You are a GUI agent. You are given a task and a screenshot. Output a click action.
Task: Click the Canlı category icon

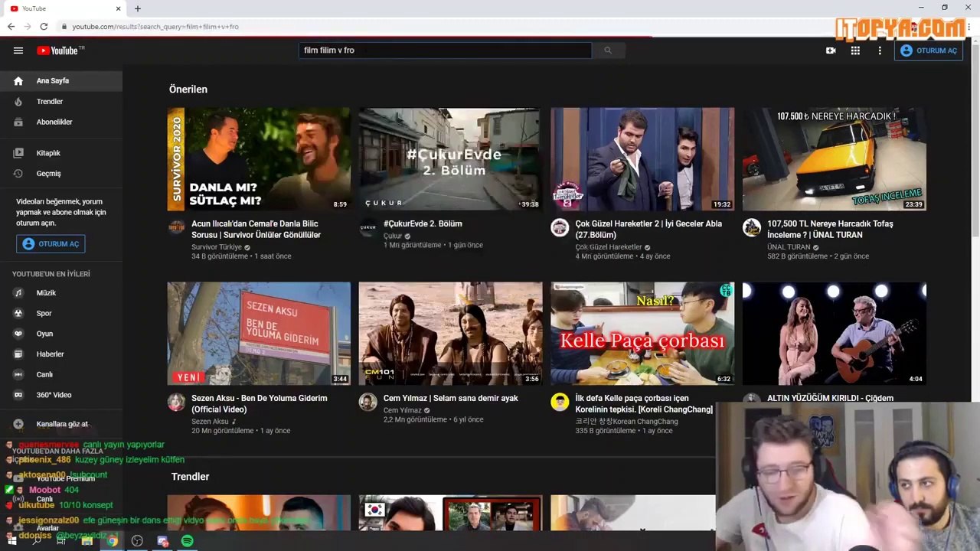tap(18, 374)
